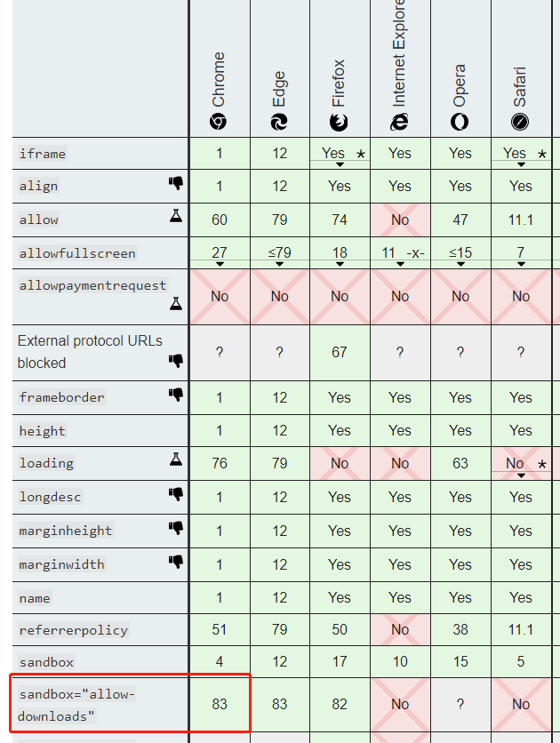Click the Internet Explorer logo

(x=400, y=123)
